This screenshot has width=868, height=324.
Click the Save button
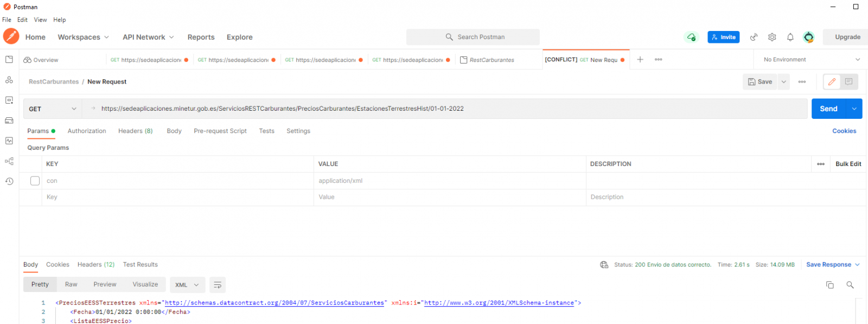(760, 82)
